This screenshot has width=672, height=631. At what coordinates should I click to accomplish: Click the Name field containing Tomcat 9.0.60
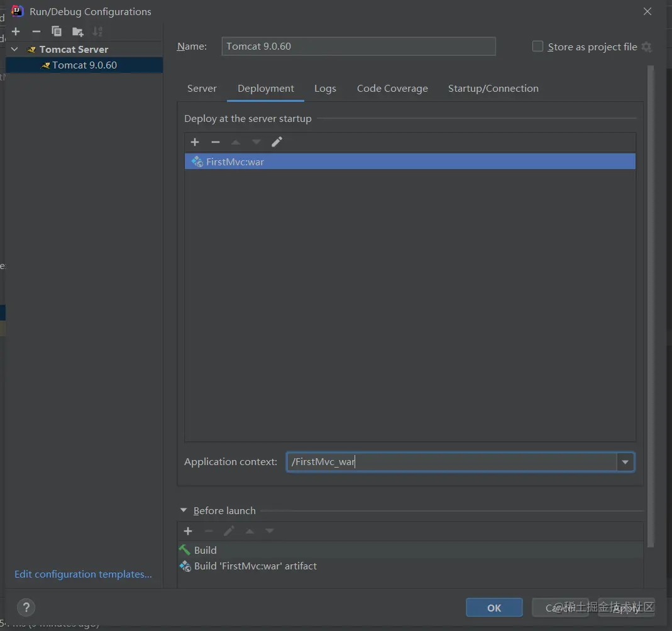pyautogui.click(x=358, y=47)
